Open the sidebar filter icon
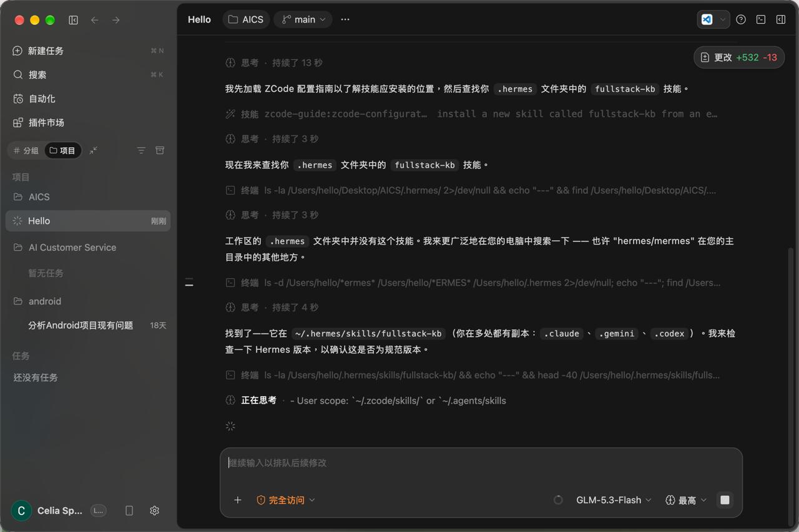The height and width of the screenshot is (532, 799). point(141,150)
